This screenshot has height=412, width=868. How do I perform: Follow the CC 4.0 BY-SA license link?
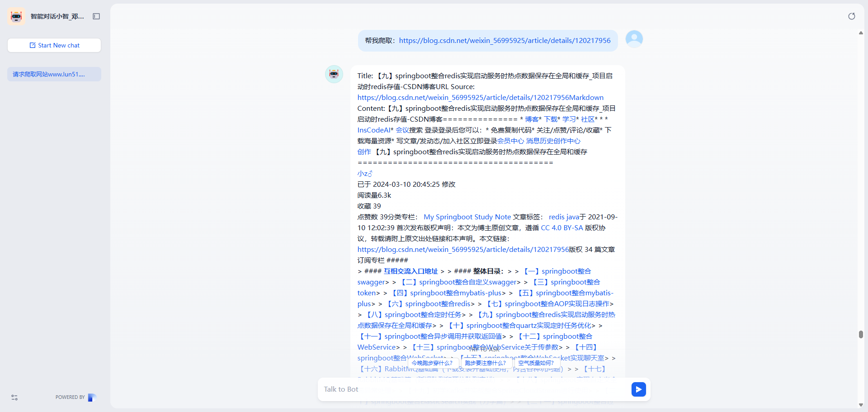point(562,228)
